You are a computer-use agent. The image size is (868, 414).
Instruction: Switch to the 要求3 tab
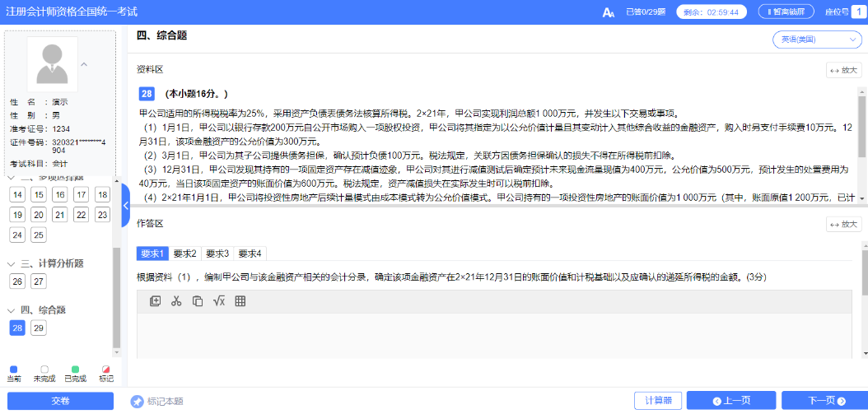click(217, 254)
